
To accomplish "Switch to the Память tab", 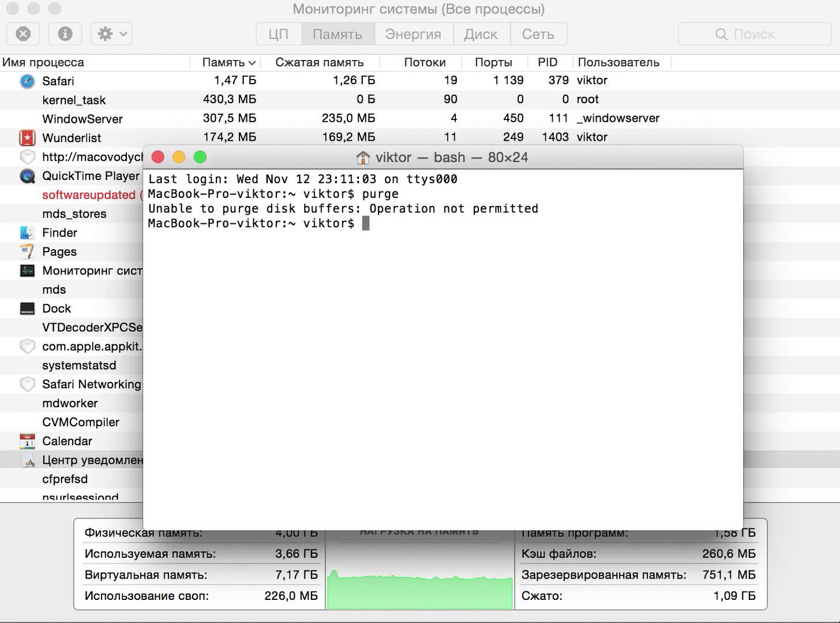I will [337, 34].
